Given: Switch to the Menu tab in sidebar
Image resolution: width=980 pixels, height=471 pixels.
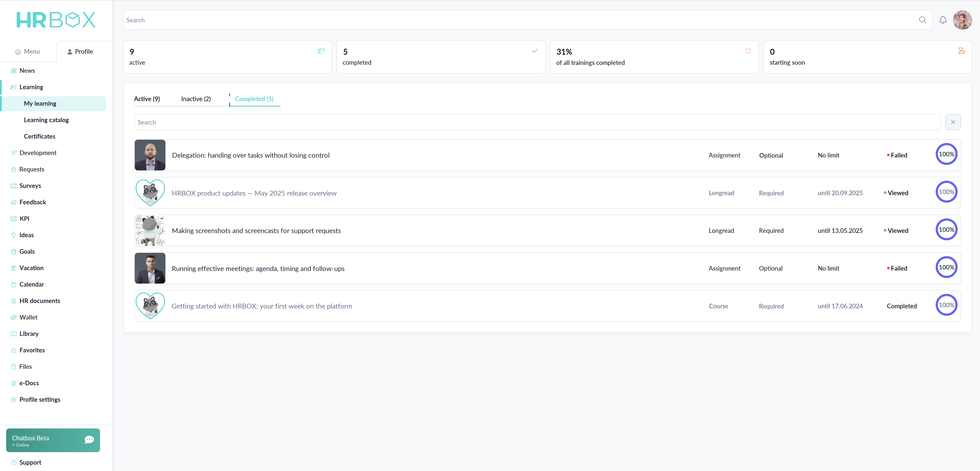Looking at the screenshot, I should click(x=27, y=51).
